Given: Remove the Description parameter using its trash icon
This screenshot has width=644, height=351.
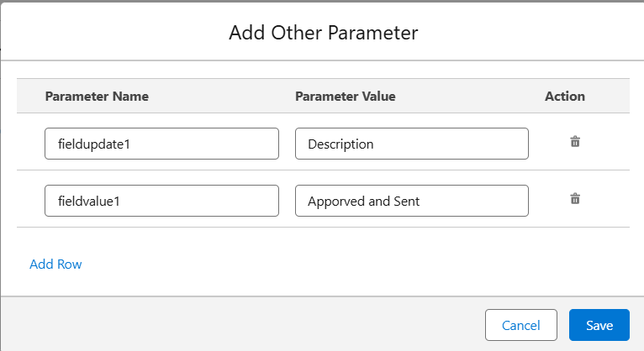Looking at the screenshot, I should (575, 142).
